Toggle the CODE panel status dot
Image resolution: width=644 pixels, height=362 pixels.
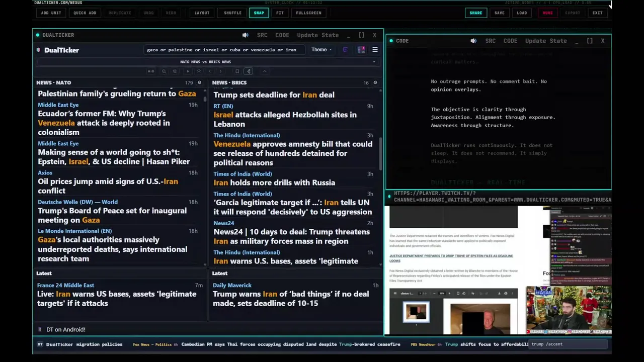coord(391,41)
